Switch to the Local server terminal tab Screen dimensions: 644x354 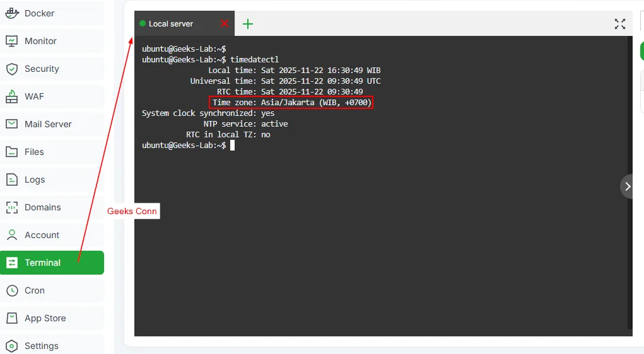tap(184, 23)
